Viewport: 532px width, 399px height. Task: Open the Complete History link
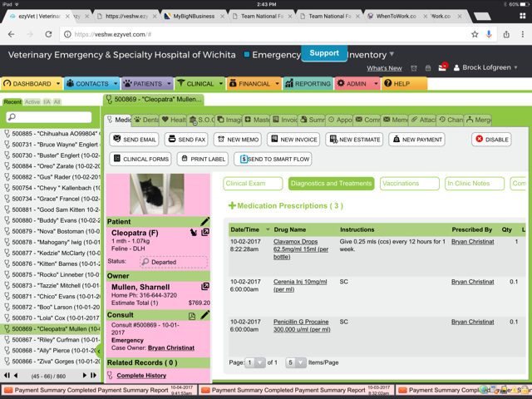(x=140, y=376)
